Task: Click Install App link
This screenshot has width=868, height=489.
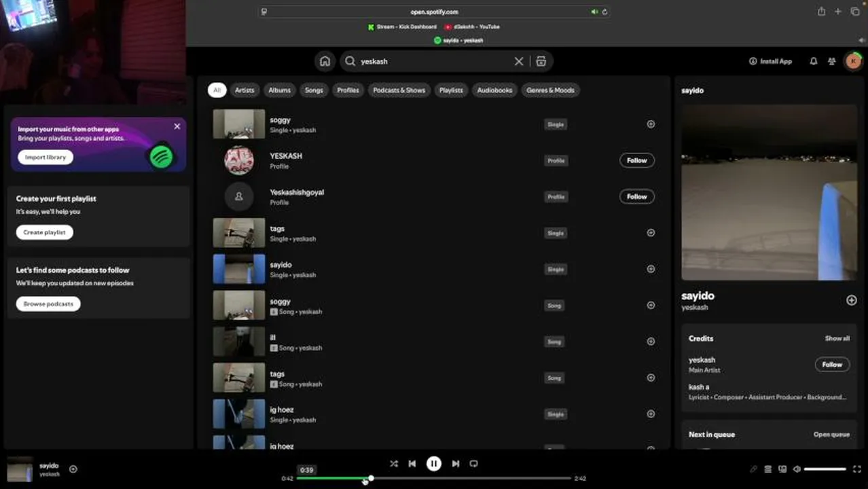Action: [770, 61]
